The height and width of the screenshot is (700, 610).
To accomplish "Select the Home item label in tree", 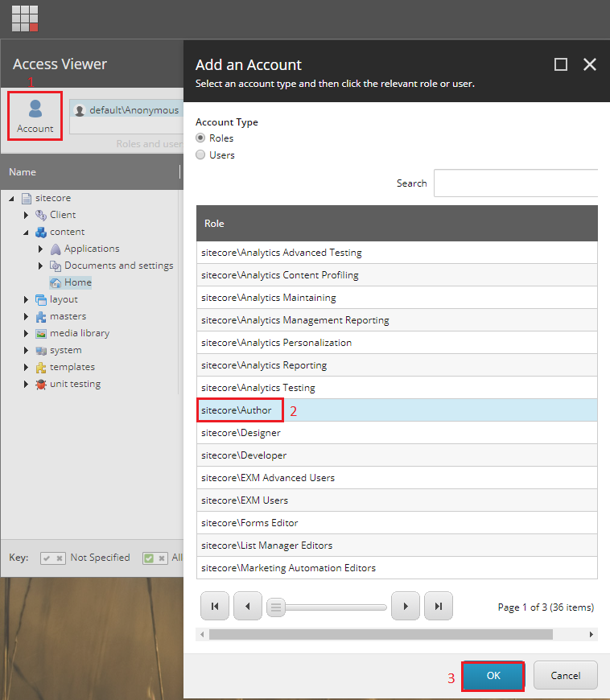I will click(78, 282).
